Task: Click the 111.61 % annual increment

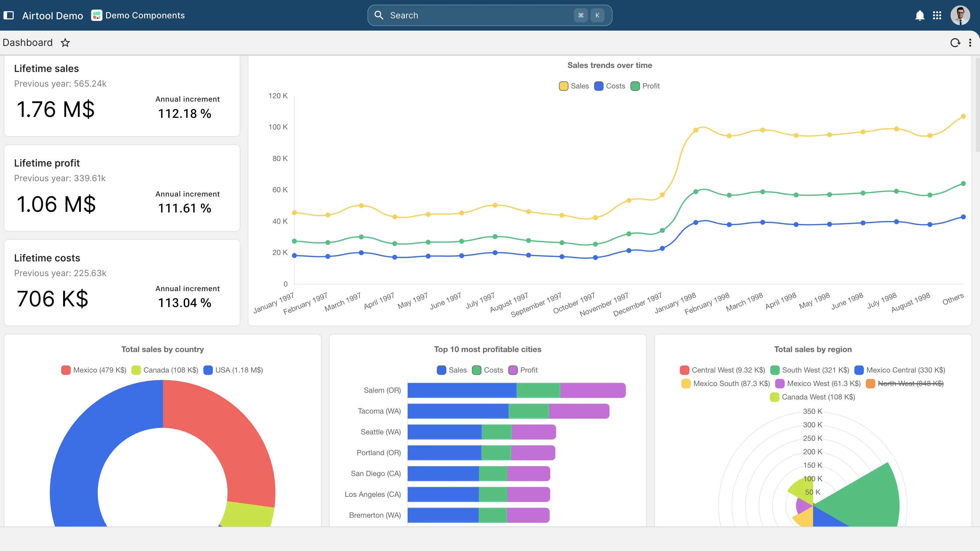Action: [184, 208]
